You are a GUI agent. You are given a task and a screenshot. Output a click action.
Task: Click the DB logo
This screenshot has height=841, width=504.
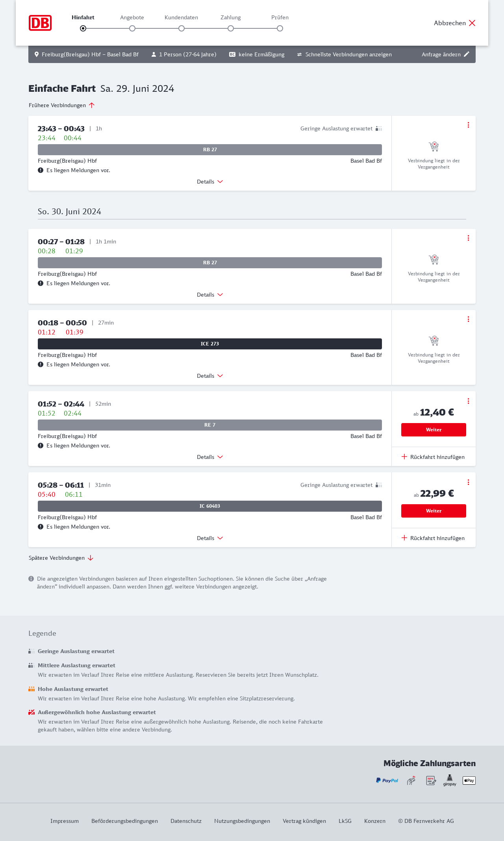[x=40, y=23]
